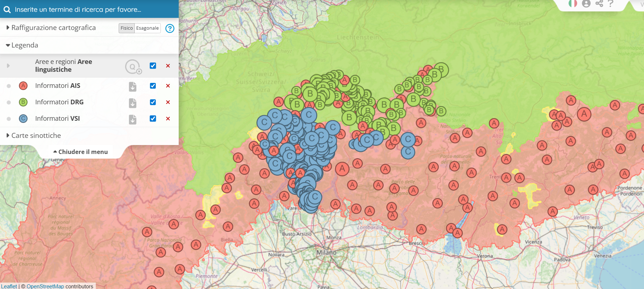
Task: Toggle the Aree linguistiche checkbox
Action: coord(153,66)
